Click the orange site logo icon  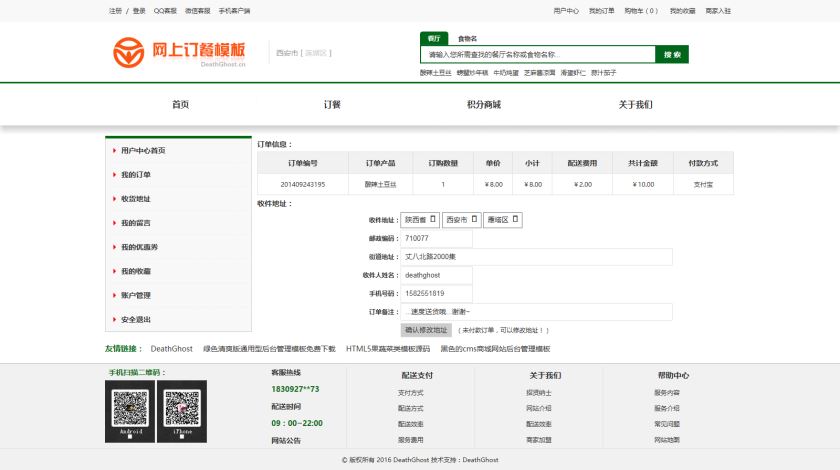click(129, 53)
